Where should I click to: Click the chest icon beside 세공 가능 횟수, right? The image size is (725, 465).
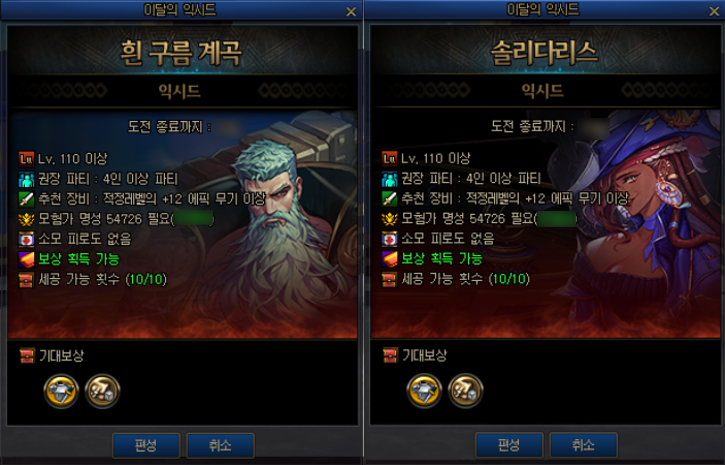(389, 279)
